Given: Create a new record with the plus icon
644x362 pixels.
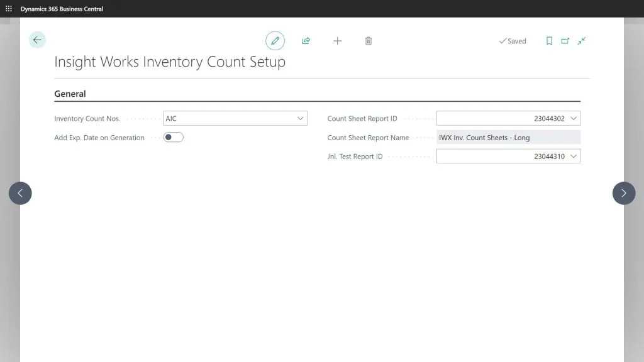Looking at the screenshot, I should point(337,40).
